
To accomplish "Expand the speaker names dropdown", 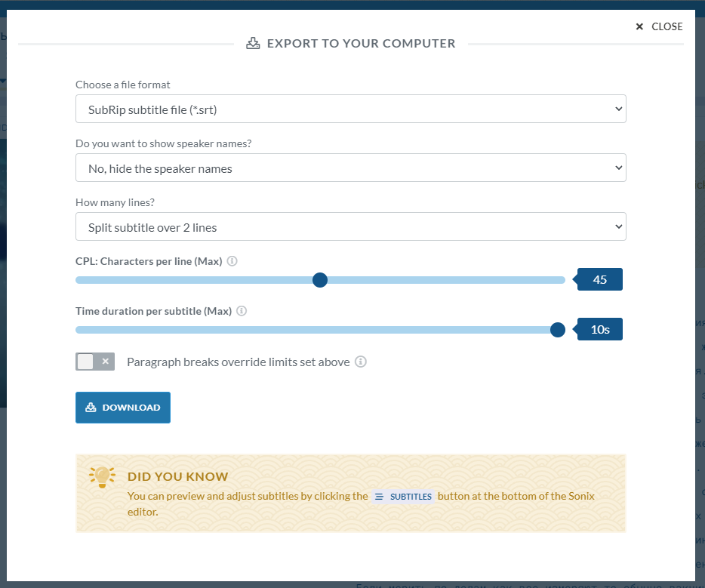I will pyautogui.click(x=351, y=168).
